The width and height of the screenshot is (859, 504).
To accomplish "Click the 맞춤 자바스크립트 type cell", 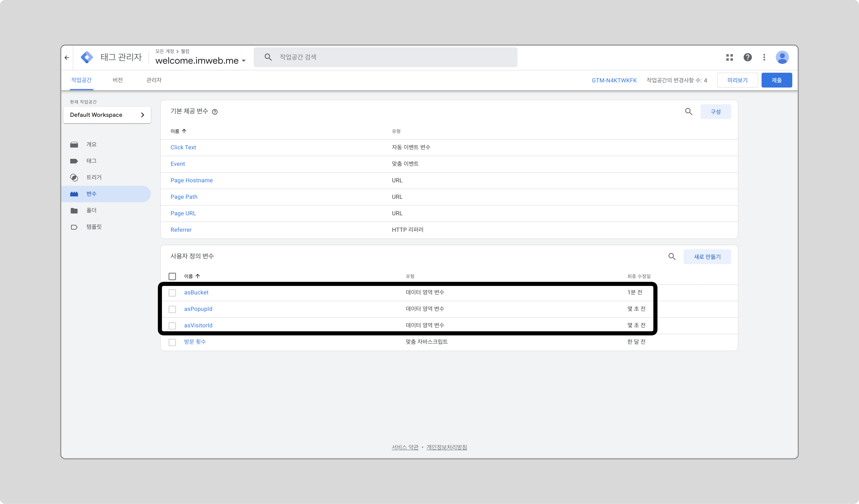I will (427, 342).
